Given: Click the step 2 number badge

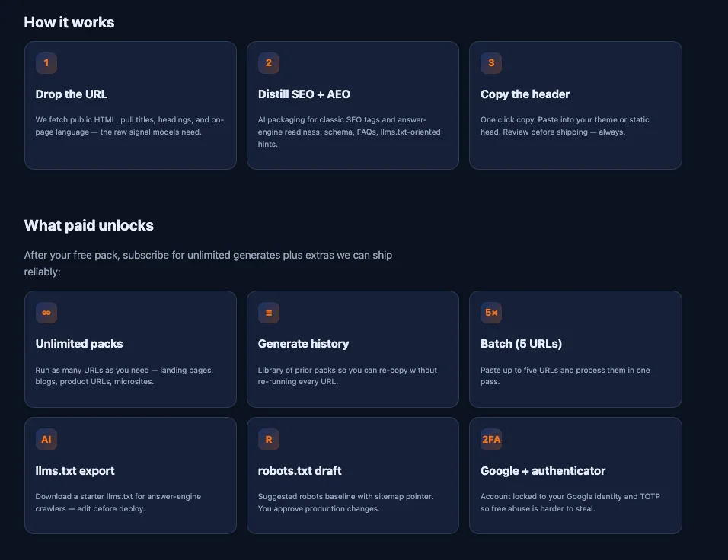Looking at the screenshot, I should tap(269, 63).
